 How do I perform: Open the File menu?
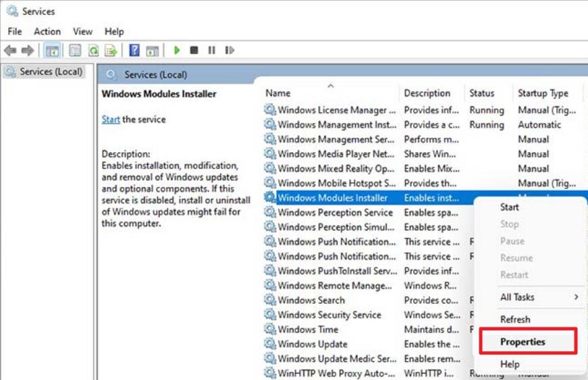(15, 32)
